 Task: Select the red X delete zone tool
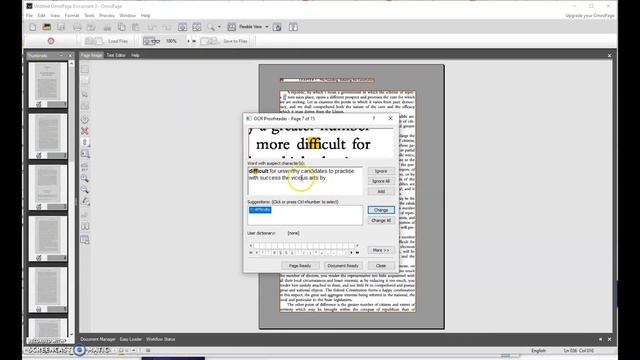pos(84,131)
